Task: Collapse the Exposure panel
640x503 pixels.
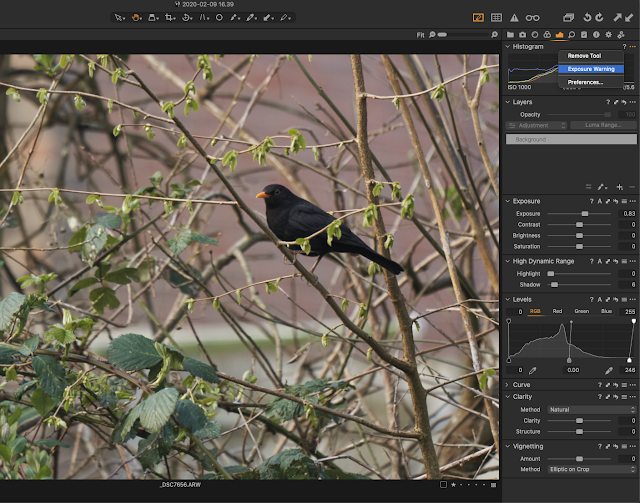Action: 508,201
